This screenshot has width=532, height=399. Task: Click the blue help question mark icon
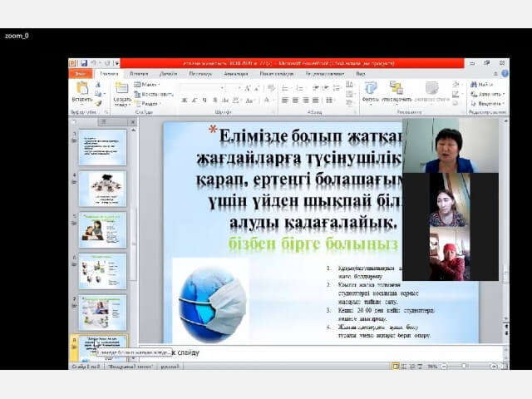(505, 74)
